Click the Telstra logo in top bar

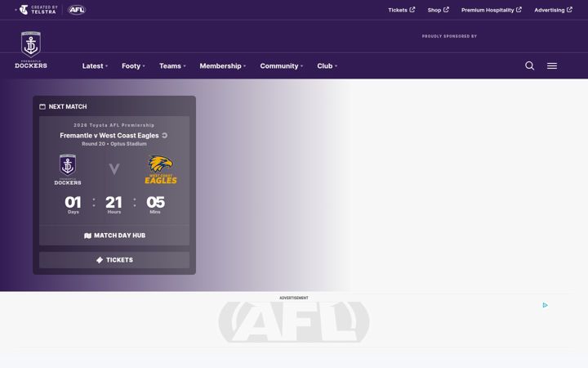tap(38, 10)
